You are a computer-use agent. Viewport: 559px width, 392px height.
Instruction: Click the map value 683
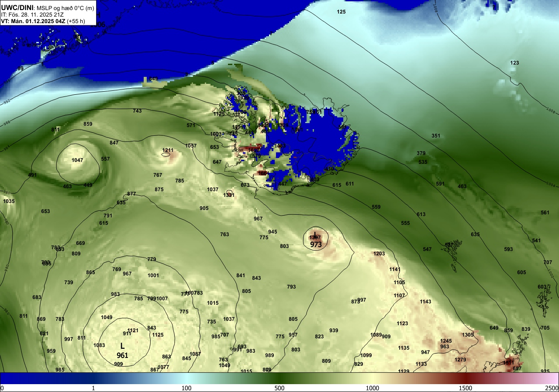pyautogui.click(x=37, y=297)
